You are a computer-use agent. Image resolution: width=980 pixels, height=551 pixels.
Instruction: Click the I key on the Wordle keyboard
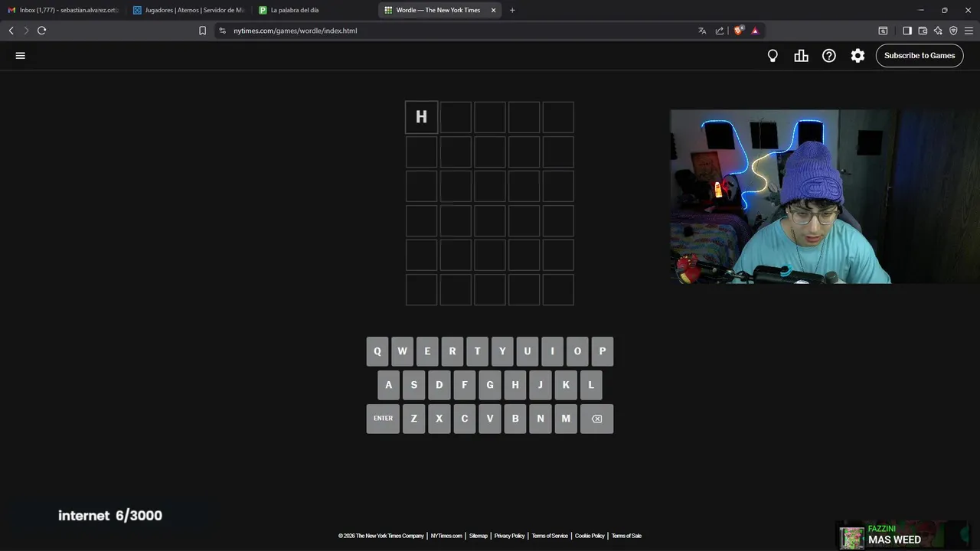coord(552,351)
